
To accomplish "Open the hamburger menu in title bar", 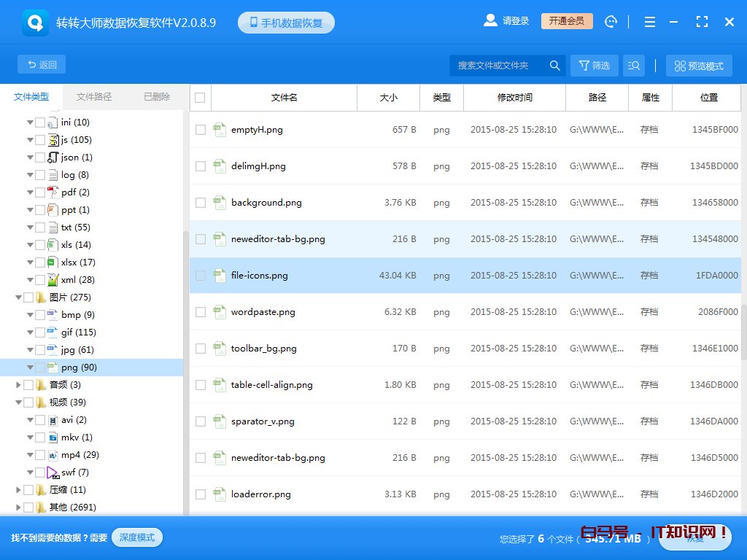I will [649, 22].
